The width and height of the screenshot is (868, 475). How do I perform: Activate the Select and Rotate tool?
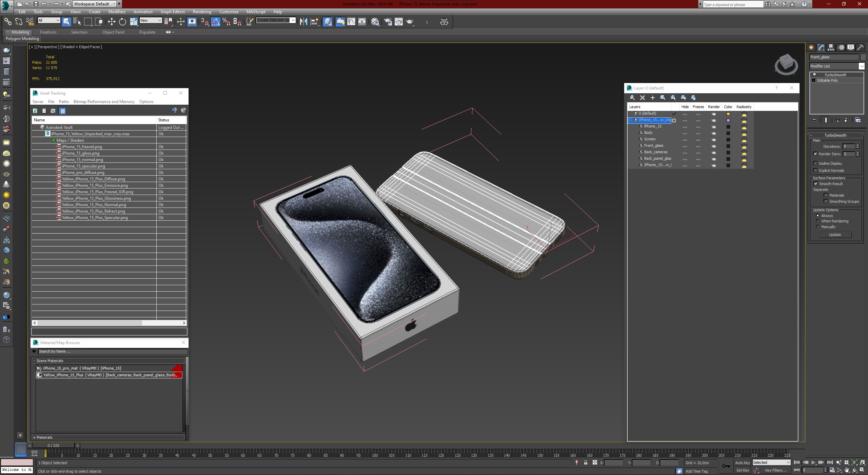tap(122, 22)
